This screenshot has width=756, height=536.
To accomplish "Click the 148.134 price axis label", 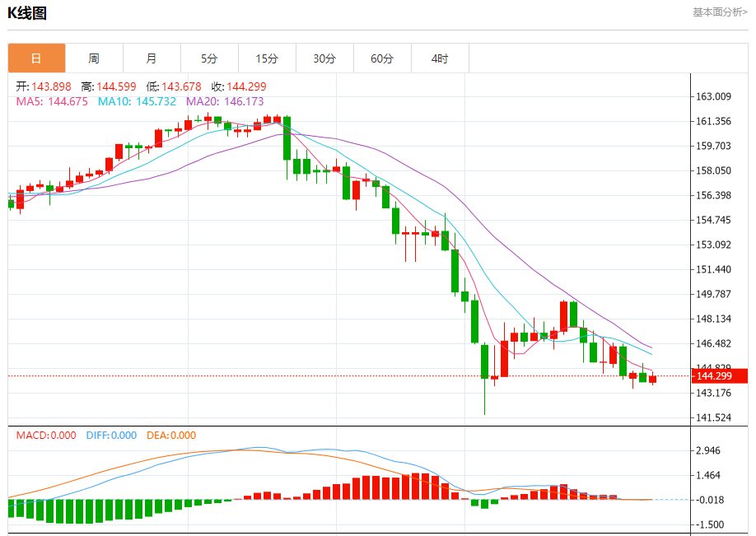I will click(713, 319).
